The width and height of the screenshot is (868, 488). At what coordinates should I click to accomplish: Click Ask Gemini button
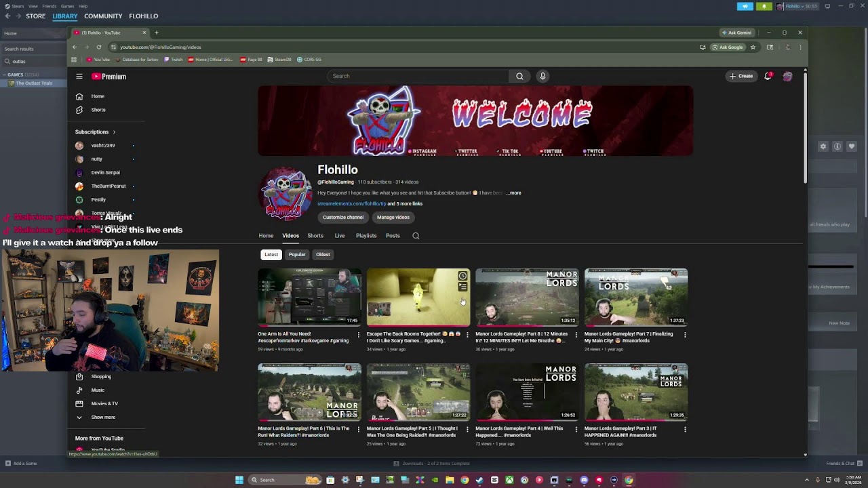point(736,33)
